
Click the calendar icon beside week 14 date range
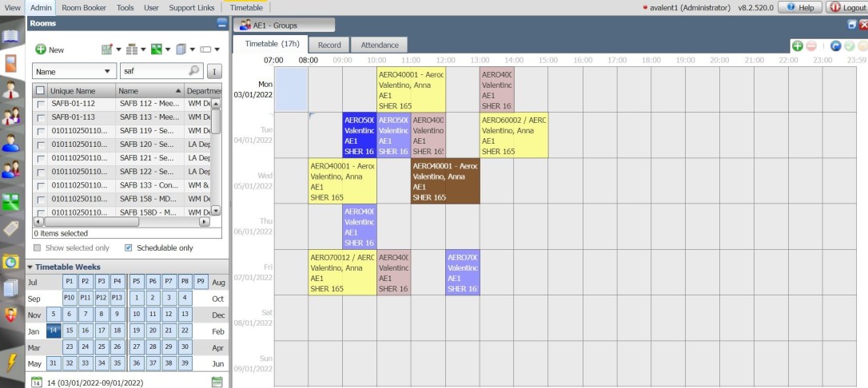(x=217, y=382)
